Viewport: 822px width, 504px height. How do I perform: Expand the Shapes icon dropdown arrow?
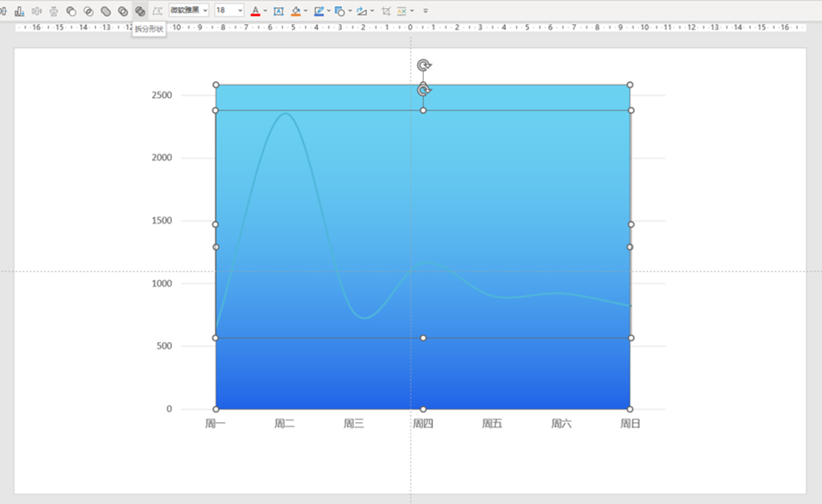pyautogui.click(x=350, y=11)
